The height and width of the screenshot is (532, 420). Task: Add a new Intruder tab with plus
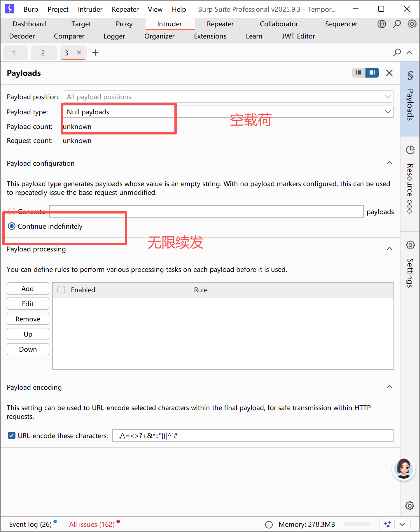(x=95, y=52)
